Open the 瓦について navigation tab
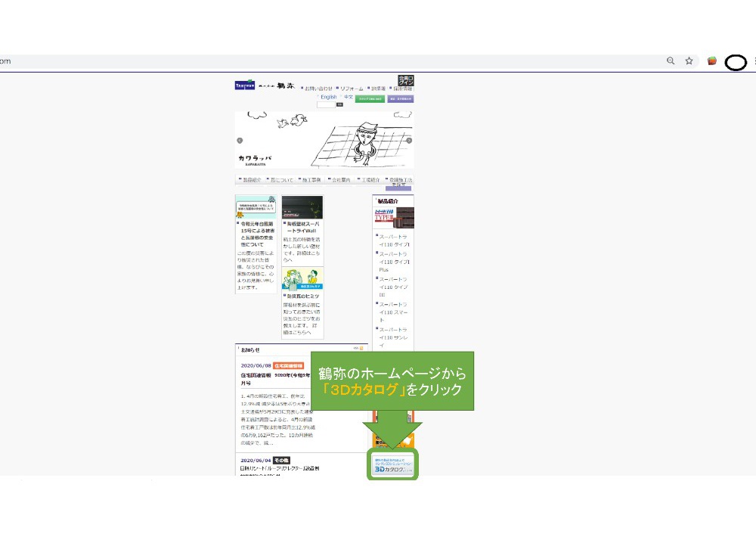This screenshot has height=534, width=756. pos(280,180)
